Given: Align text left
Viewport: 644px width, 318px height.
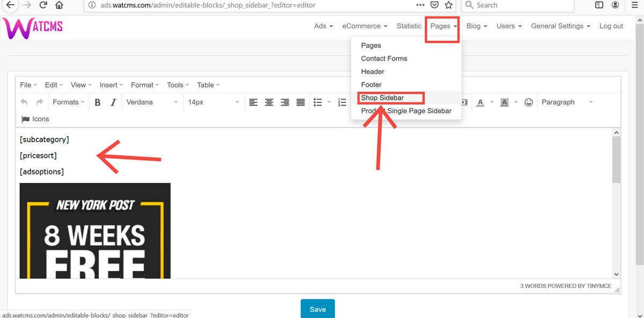Looking at the screenshot, I should pos(253,102).
